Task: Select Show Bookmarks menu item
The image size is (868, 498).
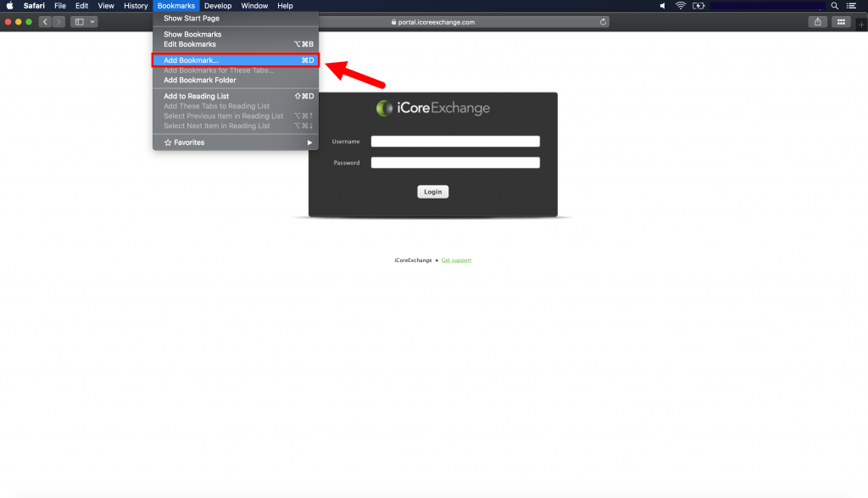Action: click(236, 34)
